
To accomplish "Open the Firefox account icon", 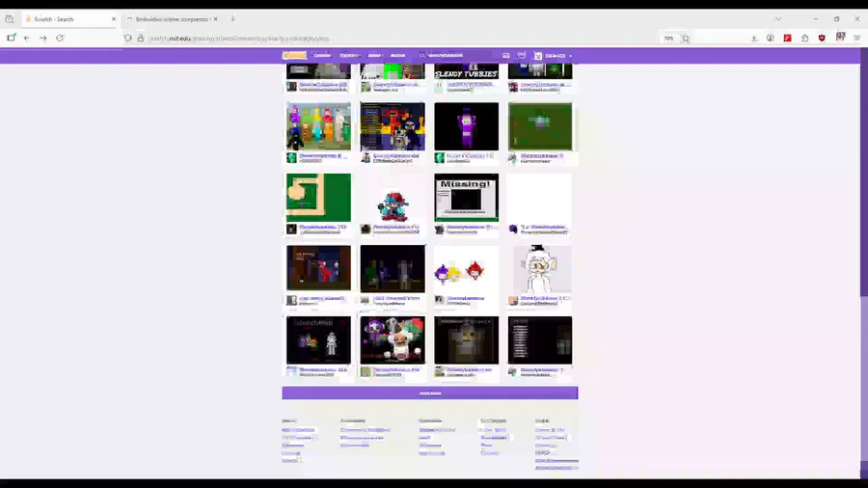I will (771, 39).
